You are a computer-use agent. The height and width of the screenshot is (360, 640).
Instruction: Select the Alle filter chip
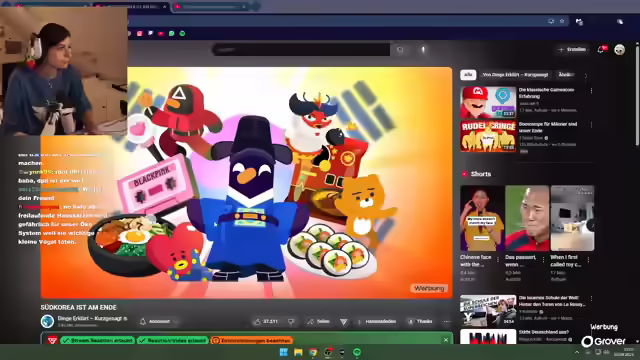468,75
